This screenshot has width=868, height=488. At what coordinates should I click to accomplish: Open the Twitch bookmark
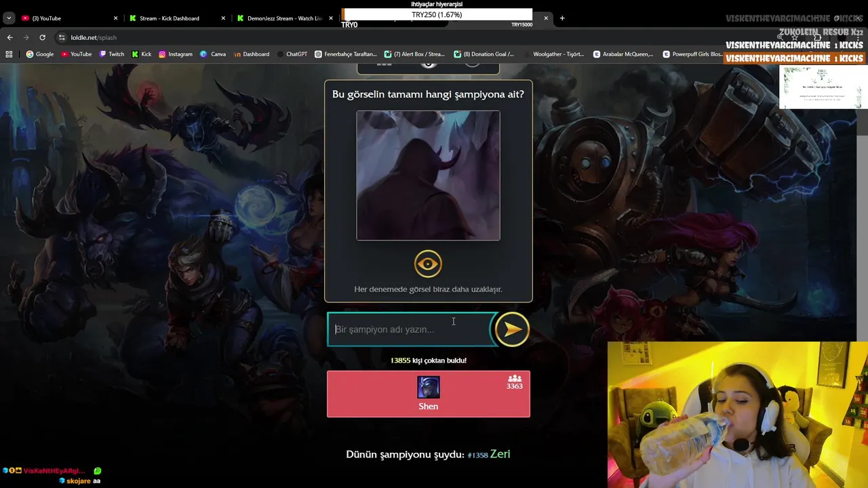pyautogui.click(x=112, y=54)
